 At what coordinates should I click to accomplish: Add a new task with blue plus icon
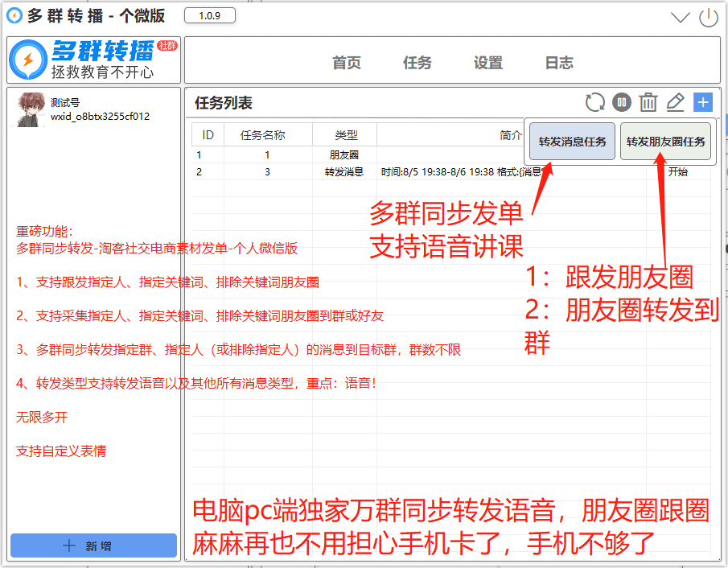click(703, 102)
